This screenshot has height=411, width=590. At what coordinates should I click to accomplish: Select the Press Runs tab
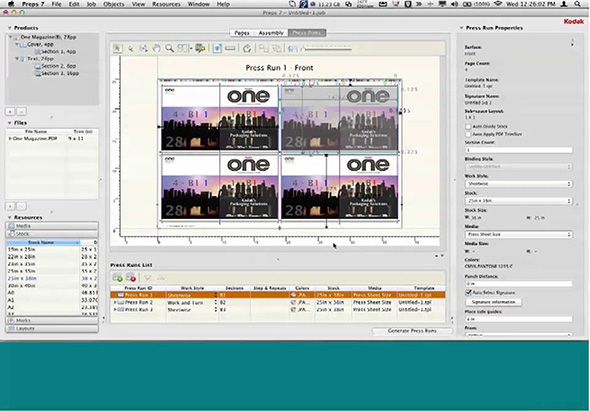pos(307,33)
